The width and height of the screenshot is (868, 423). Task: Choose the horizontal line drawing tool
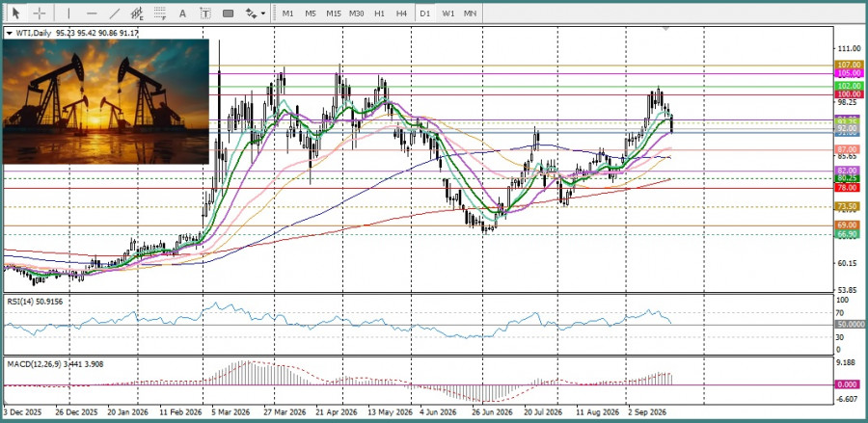(x=92, y=13)
